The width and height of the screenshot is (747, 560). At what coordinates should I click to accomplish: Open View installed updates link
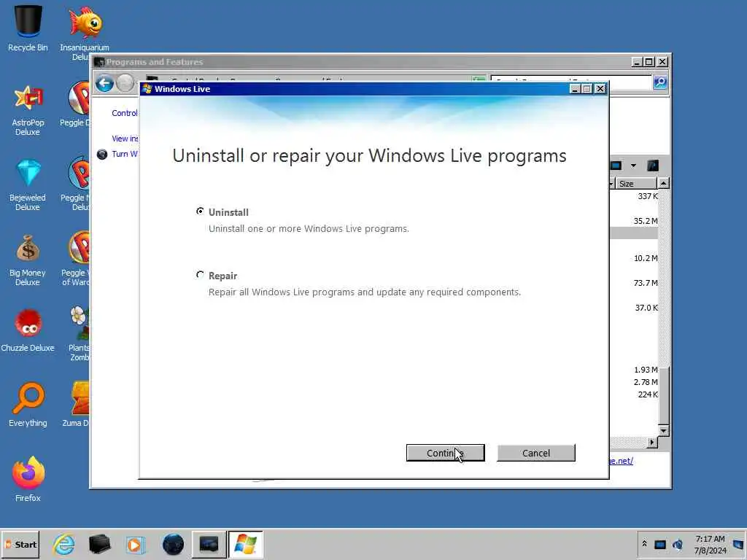coord(125,139)
